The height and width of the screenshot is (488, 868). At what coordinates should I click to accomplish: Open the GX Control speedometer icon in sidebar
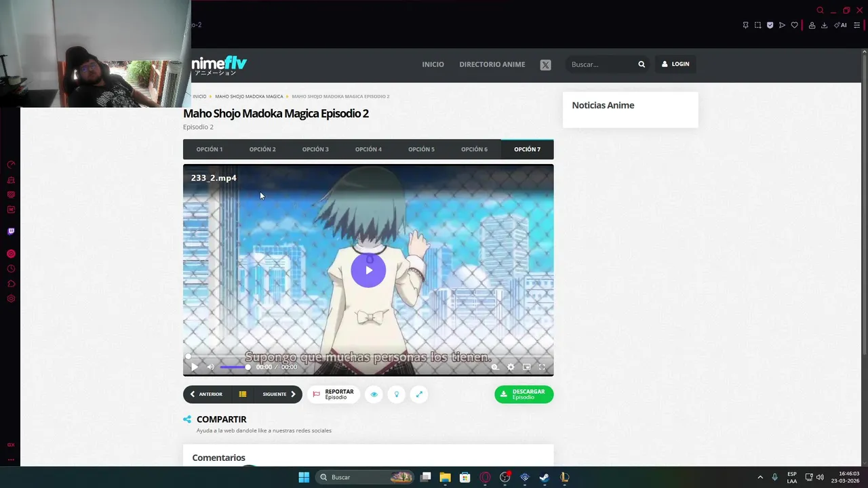pos(11,165)
